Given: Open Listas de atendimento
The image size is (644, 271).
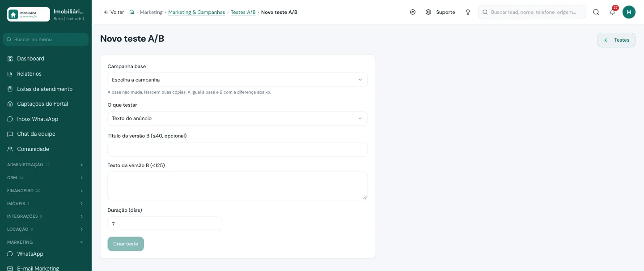Looking at the screenshot, I should (x=46, y=89).
